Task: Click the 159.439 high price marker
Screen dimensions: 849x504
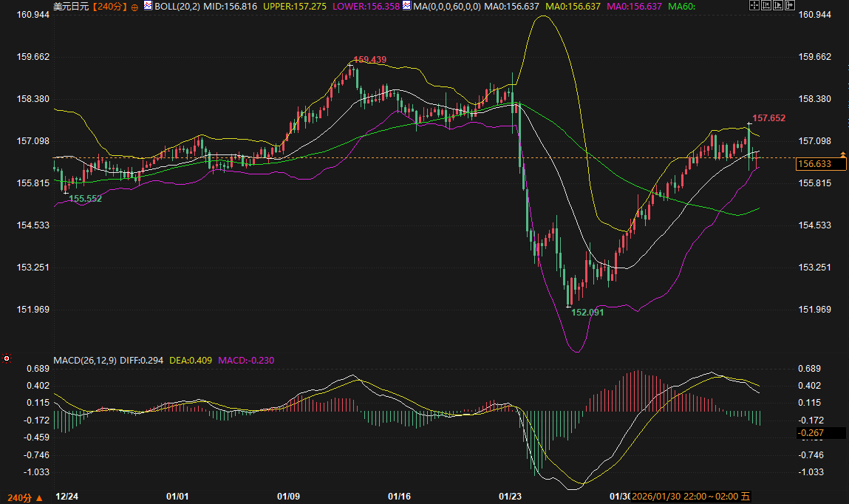Action: (x=370, y=59)
